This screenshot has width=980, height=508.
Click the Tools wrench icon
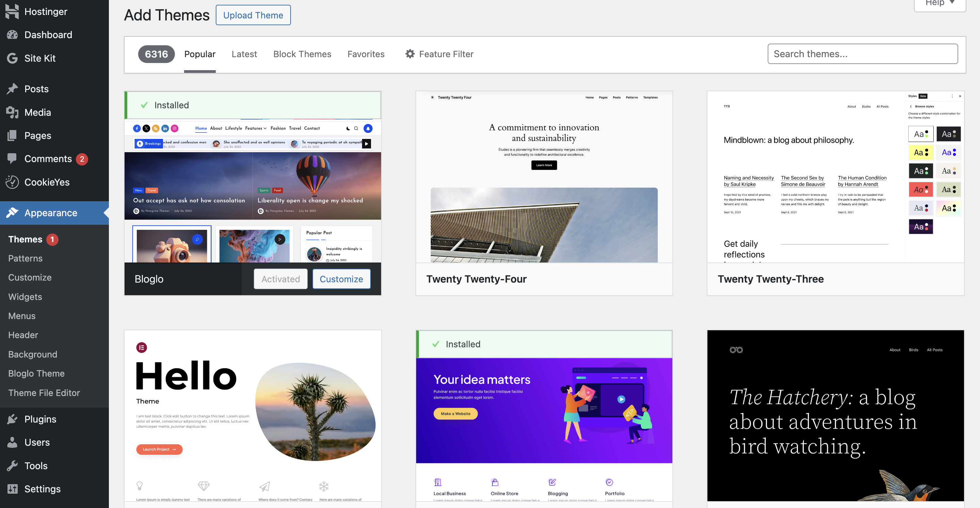pos(12,466)
